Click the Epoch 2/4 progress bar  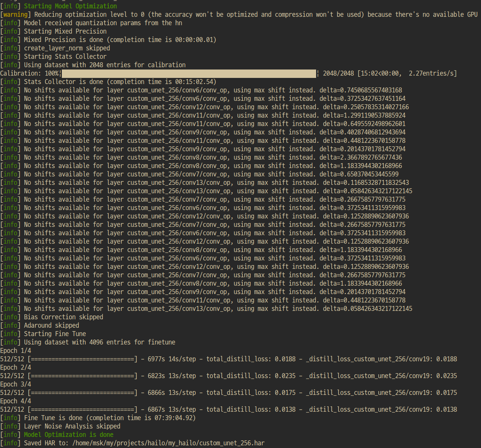pyautogui.click(x=82, y=376)
